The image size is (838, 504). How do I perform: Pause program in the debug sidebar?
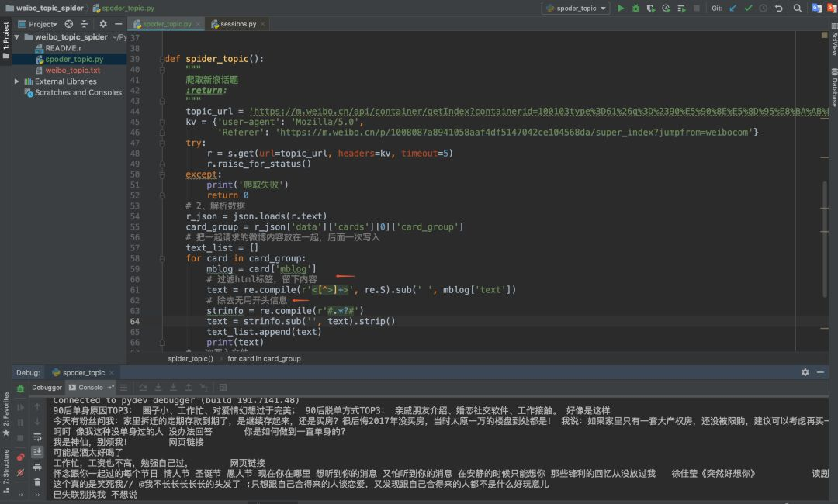[20, 423]
